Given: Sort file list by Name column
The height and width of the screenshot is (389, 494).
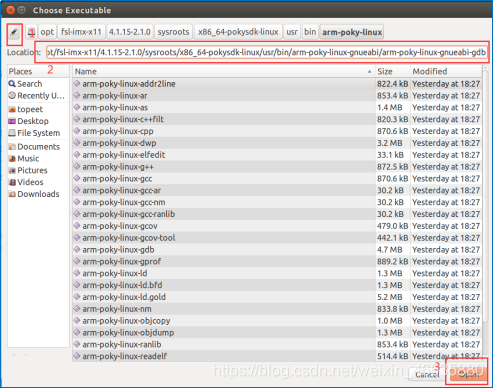Looking at the screenshot, I should (x=223, y=71).
